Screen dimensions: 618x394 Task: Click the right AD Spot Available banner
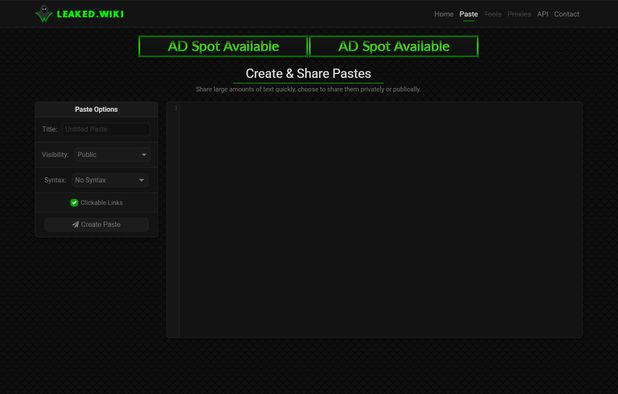394,46
